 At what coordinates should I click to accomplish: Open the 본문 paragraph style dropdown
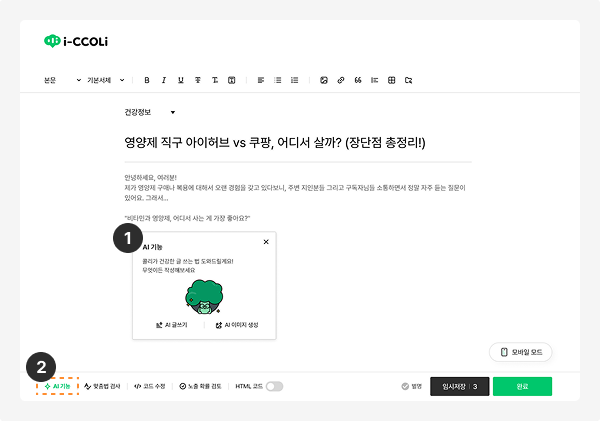point(62,80)
